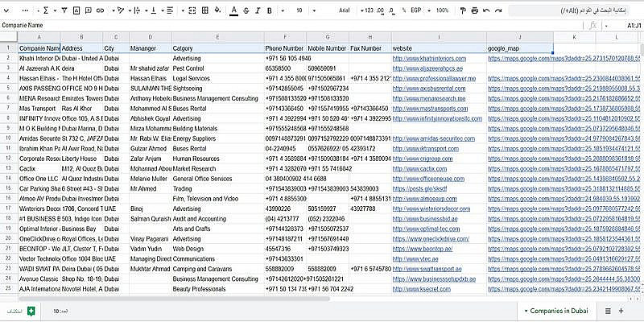This screenshot has width=644, height=322.
Task: Open the three-dots more toolbar options
Action: click(x=26, y=10)
